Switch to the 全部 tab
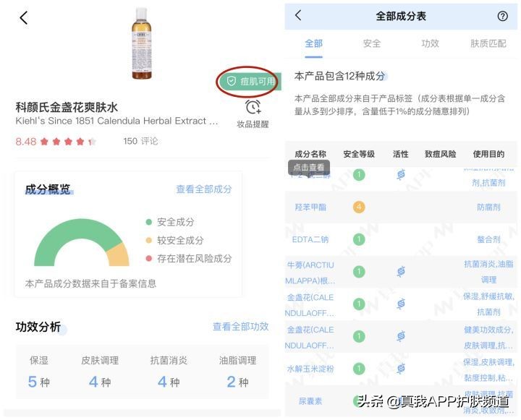 tap(313, 43)
